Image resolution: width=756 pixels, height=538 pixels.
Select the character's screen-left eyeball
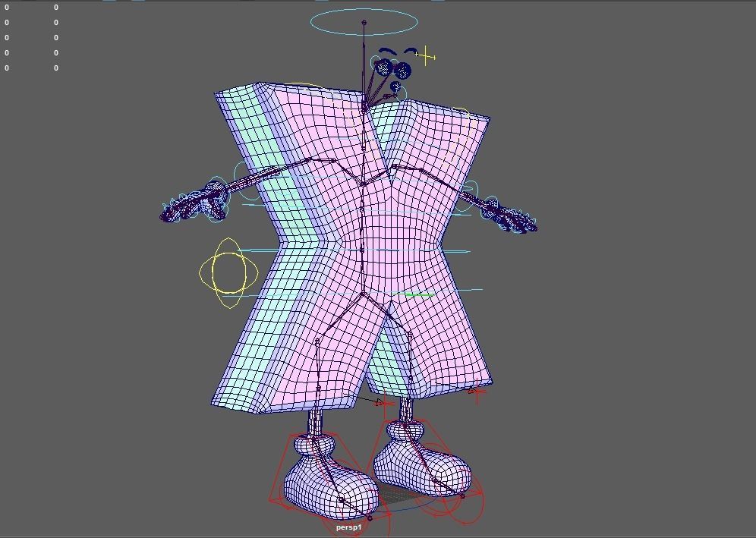coord(384,67)
